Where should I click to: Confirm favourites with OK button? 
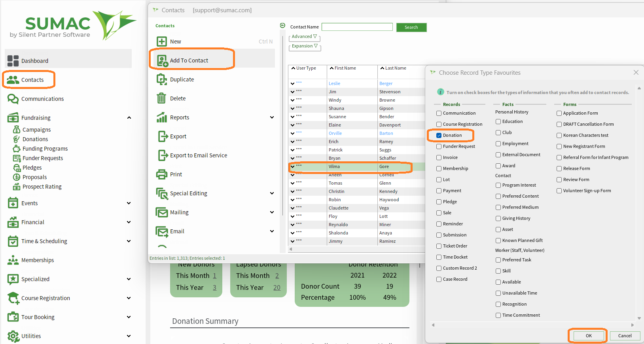(x=589, y=336)
